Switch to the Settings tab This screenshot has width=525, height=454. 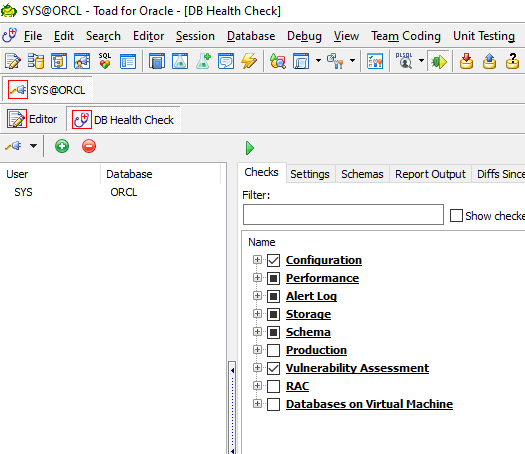(310, 174)
